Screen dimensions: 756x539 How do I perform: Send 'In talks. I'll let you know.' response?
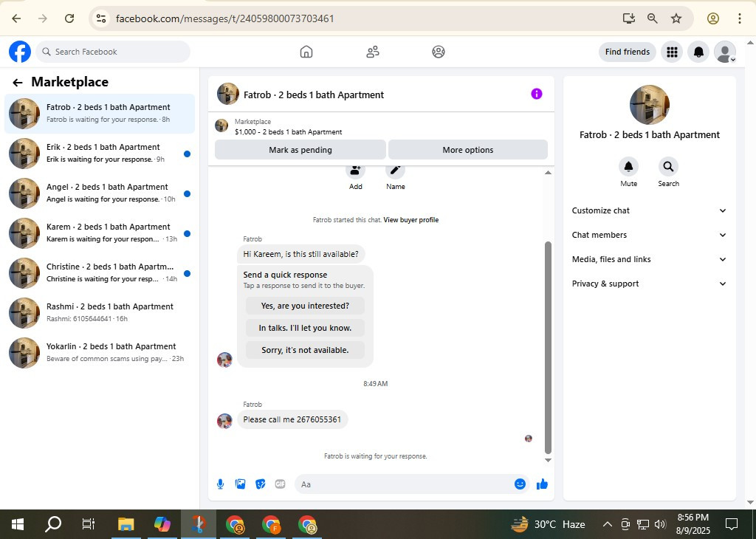coord(305,328)
